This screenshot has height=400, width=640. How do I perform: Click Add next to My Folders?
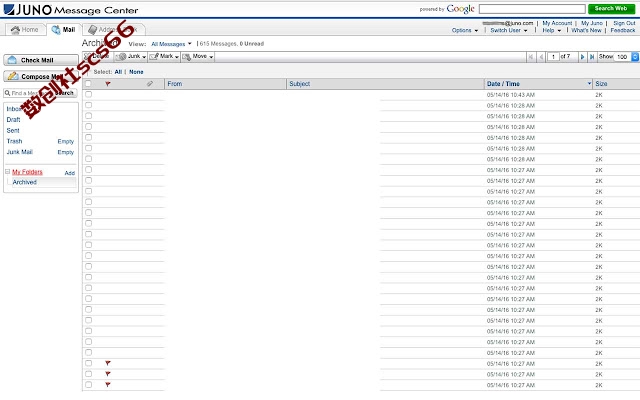tap(70, 173)
